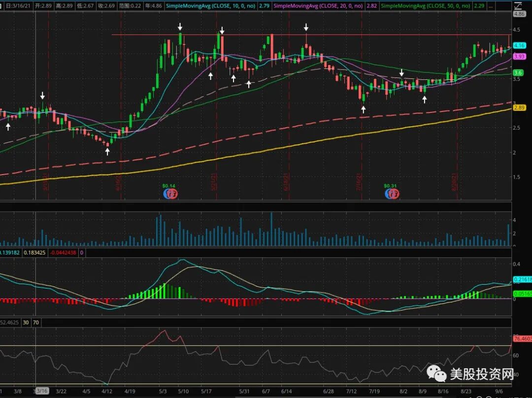The height and width of the screenshot is (398, 532).
Task: Click the range field 范围:0.22
Action: pyautogui.click(x=130, y=6)
